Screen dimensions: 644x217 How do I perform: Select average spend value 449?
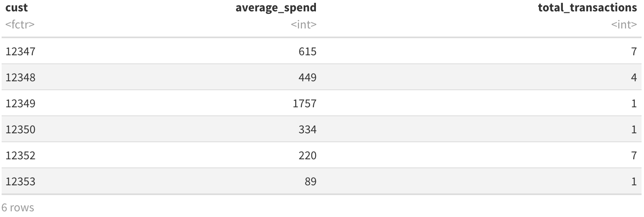click(307, 78)
